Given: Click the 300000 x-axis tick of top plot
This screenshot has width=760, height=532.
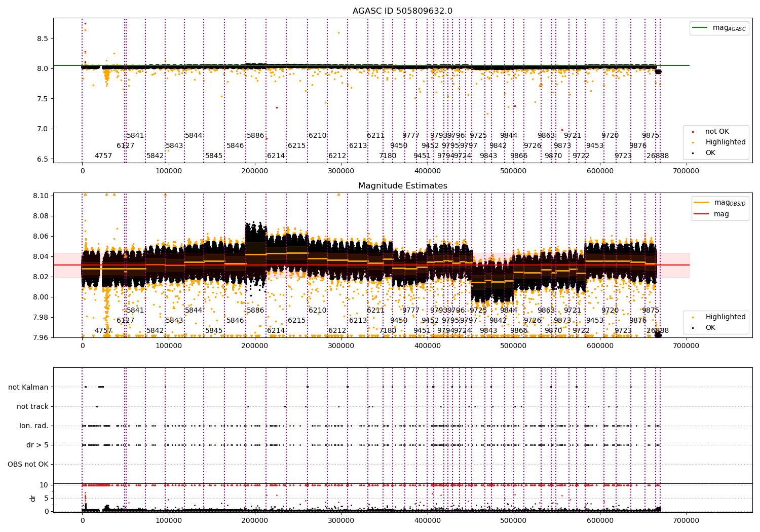Looking at the screenshot, I should [x=341, y=171].
